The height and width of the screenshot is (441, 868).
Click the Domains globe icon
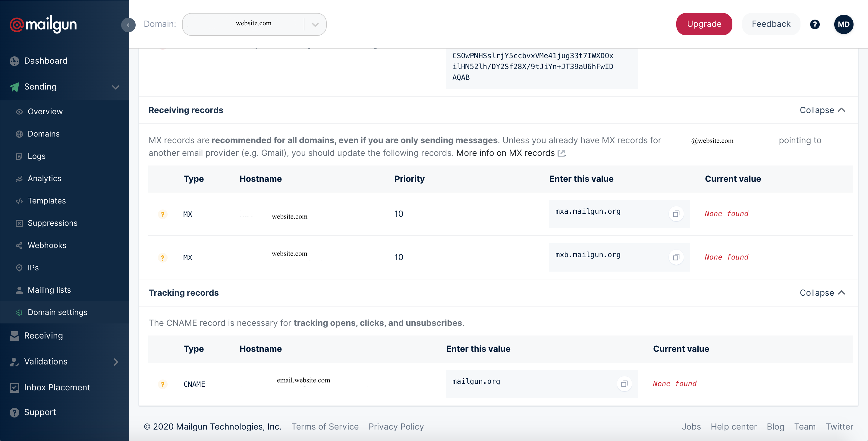pos(19,134)
